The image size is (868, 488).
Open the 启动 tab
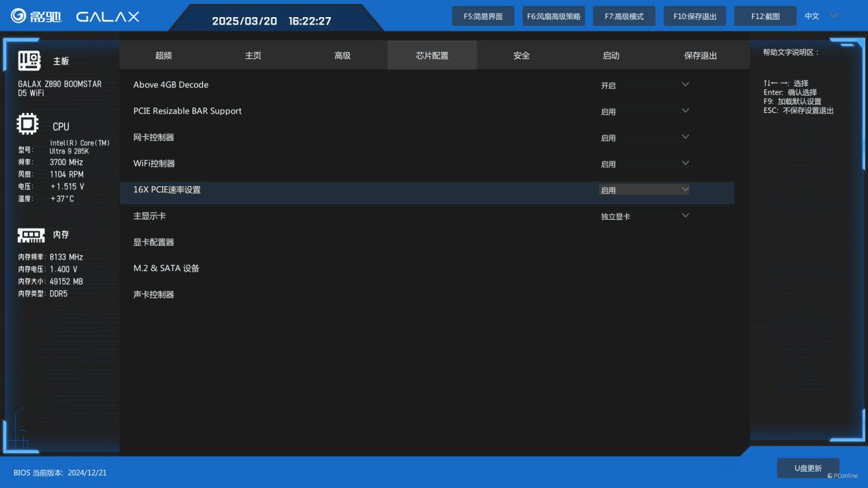pos(610,55)
